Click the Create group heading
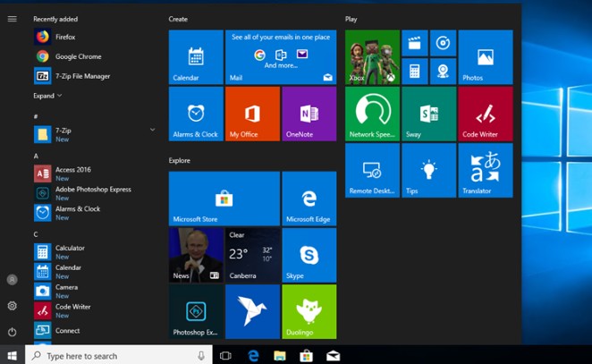 (178, 19)
